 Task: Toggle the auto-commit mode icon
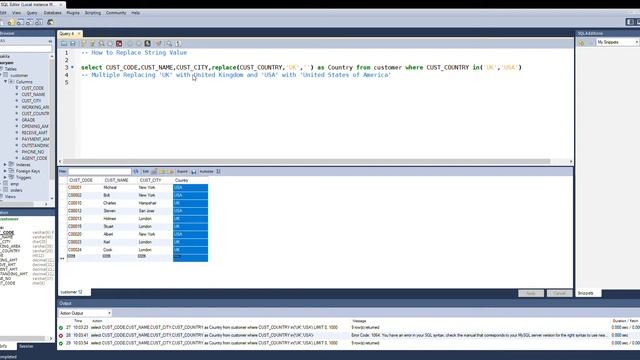[147, 44]
